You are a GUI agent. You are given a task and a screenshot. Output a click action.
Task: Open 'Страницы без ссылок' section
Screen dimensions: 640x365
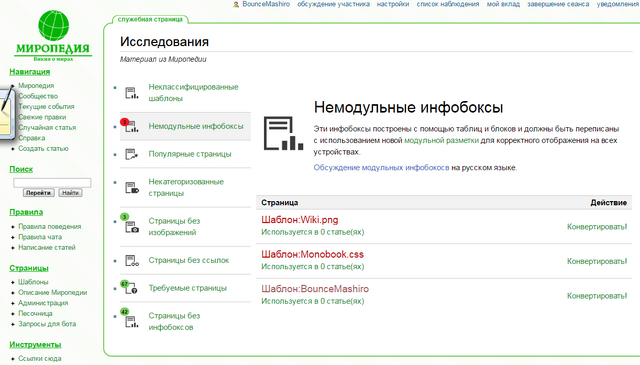click(x=189, y=260)
